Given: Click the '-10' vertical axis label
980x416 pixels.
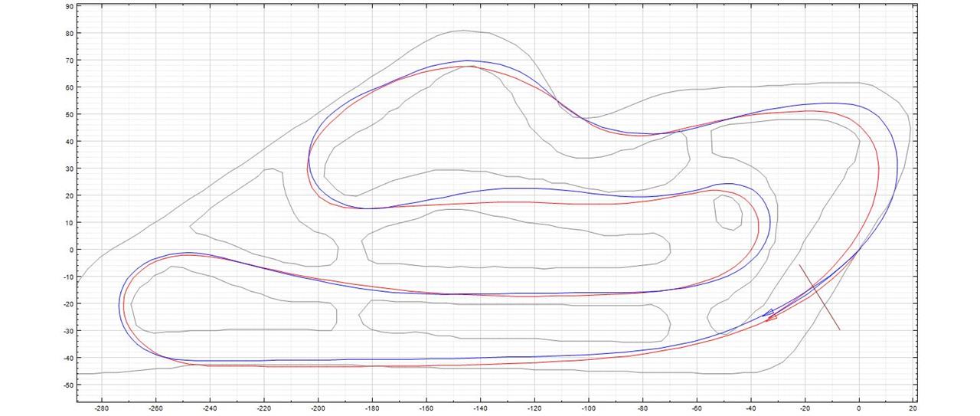Looking at the screenshot, I should pos(67,277).
